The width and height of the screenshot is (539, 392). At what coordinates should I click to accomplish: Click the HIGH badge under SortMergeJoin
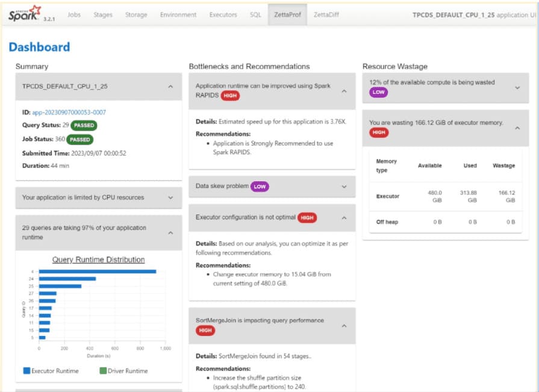click(205, 331)
